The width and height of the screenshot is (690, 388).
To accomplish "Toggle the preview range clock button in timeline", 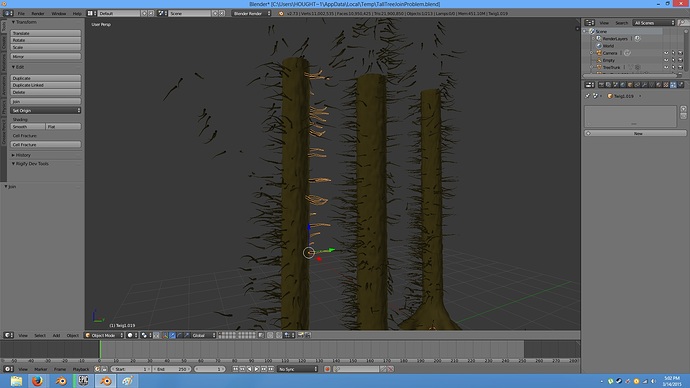I will [97, 369].
